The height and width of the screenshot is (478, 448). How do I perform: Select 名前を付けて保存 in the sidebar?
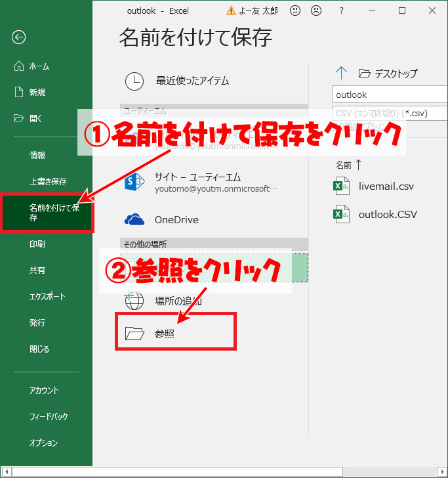tap(47, 213)
